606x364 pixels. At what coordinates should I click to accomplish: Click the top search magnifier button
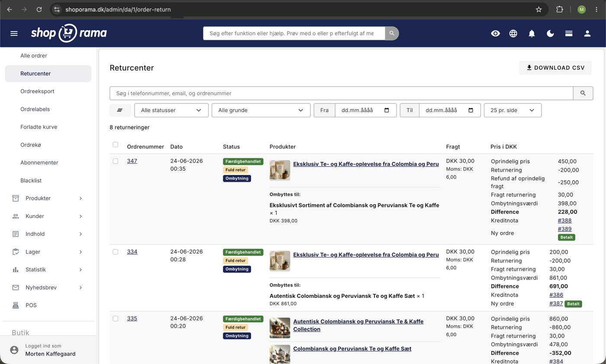(392, 33)
